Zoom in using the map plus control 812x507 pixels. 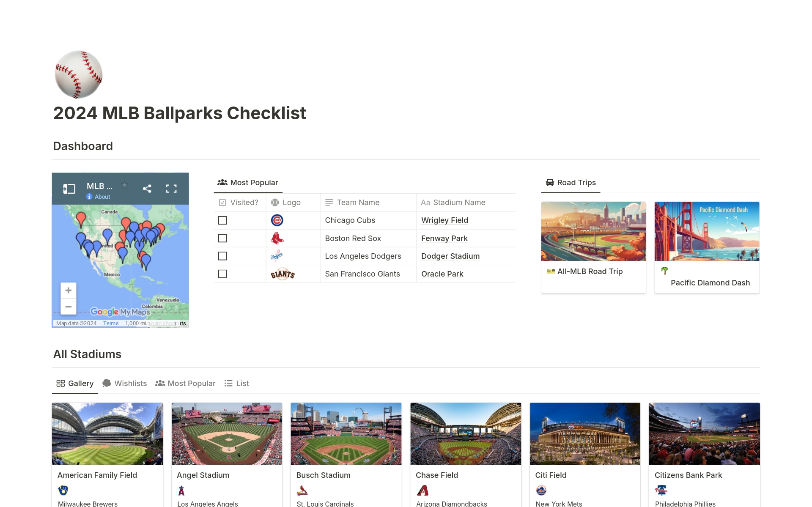pos(68,290)
